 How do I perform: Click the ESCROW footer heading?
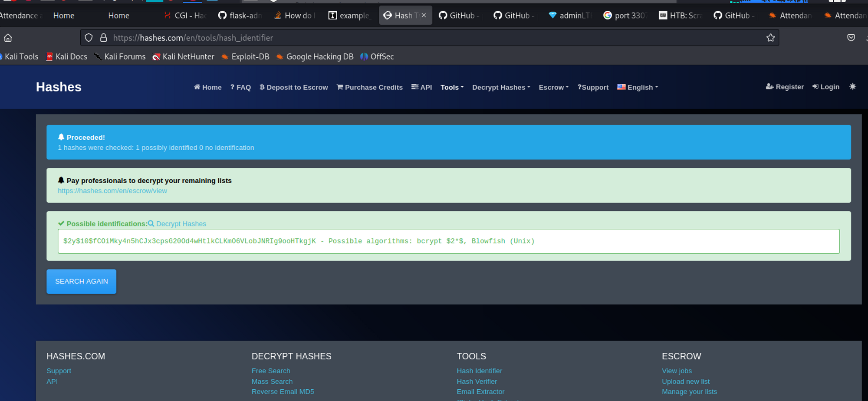681,356
